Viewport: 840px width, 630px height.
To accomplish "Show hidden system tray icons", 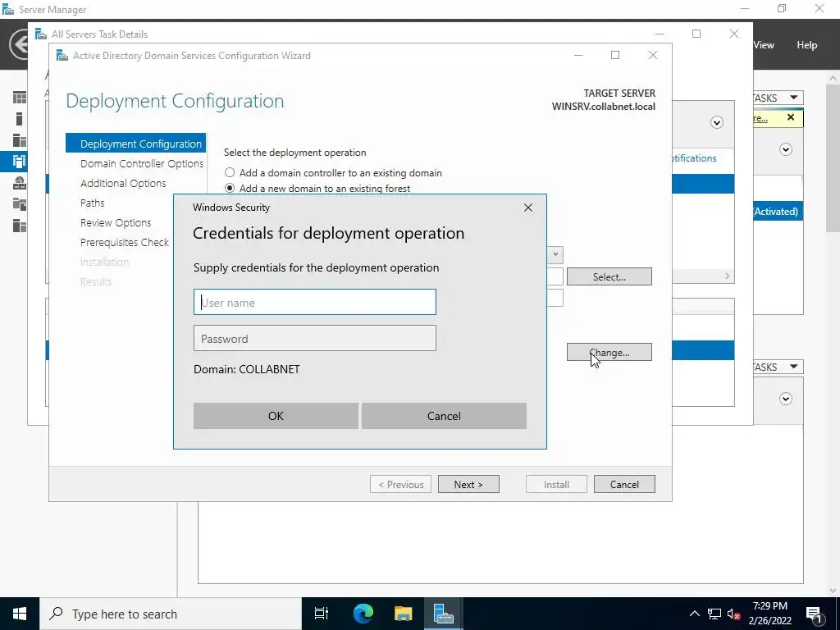I will [x=694, y=614].
